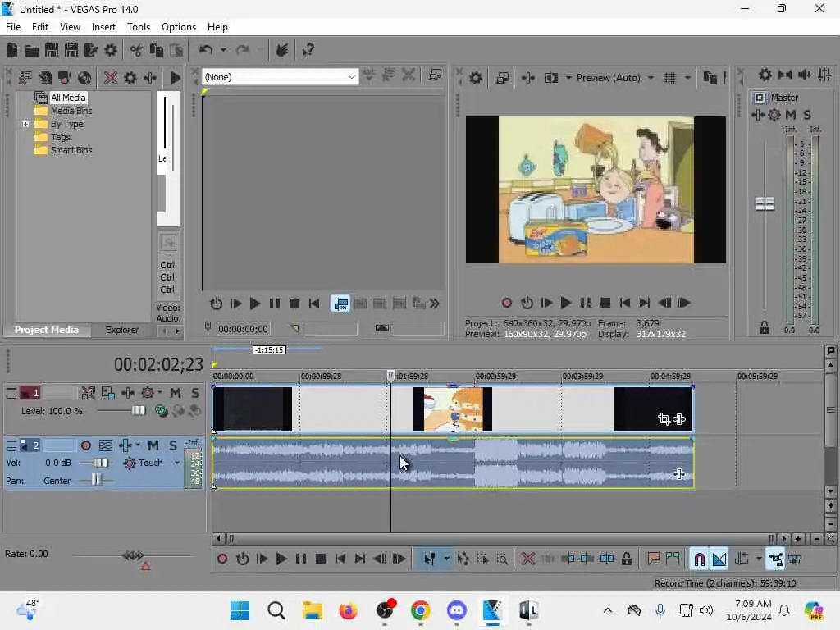Open Preview (Auto) quality dropdown
The image size is (840, 630).
pyautogui.click(x=651, y=78)
